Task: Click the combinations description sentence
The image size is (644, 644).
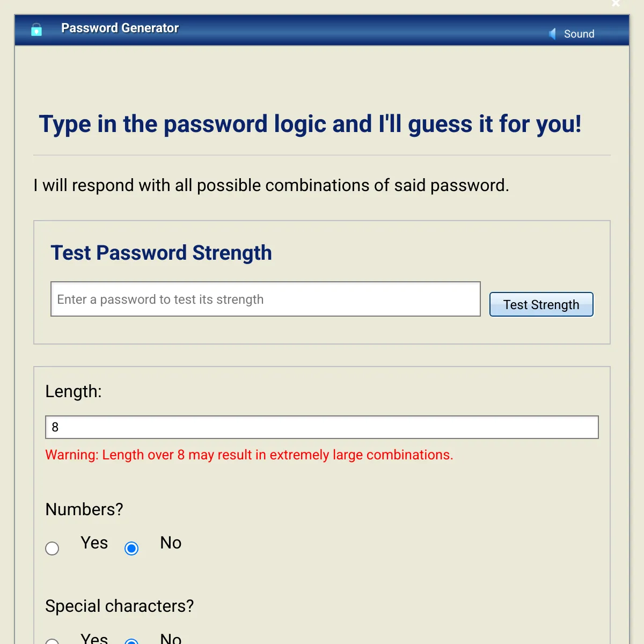Action: (x=272, y=185)
